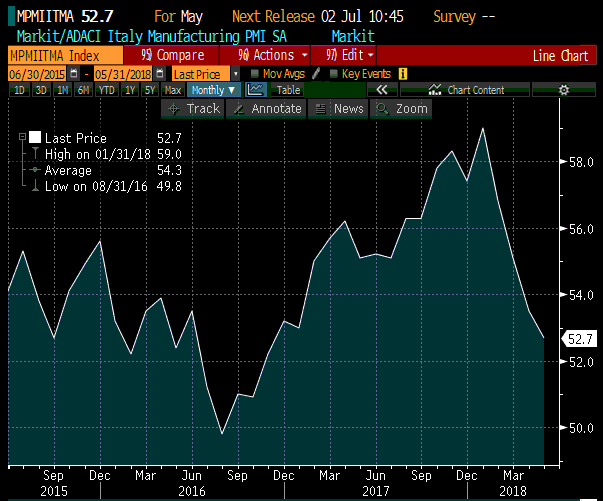Select the 1D range

click(x=19, y=90)
